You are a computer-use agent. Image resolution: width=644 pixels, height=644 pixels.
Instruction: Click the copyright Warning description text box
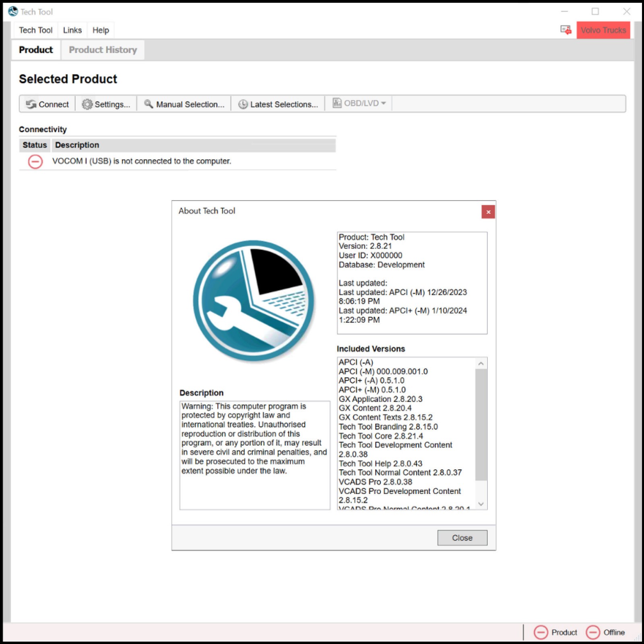[255, 455]
